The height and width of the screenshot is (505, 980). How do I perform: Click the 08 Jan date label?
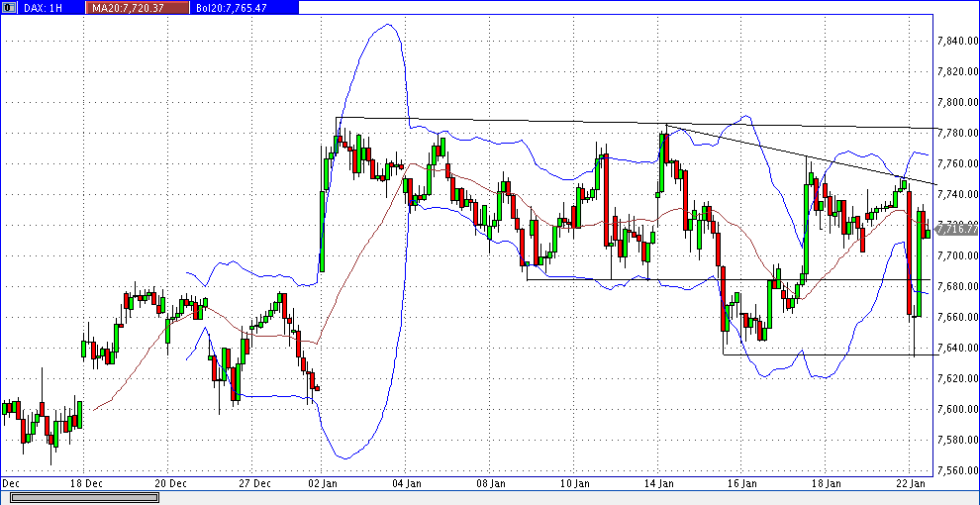[x=491, y=483]
